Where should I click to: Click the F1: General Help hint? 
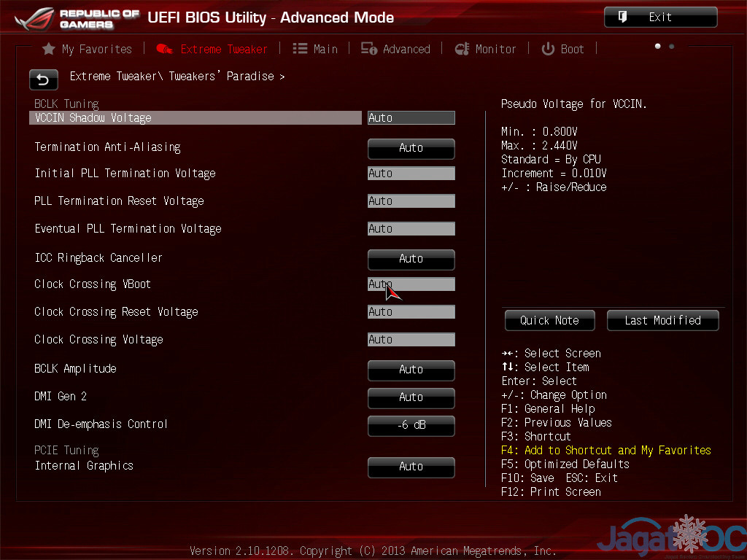pos(548,409)
